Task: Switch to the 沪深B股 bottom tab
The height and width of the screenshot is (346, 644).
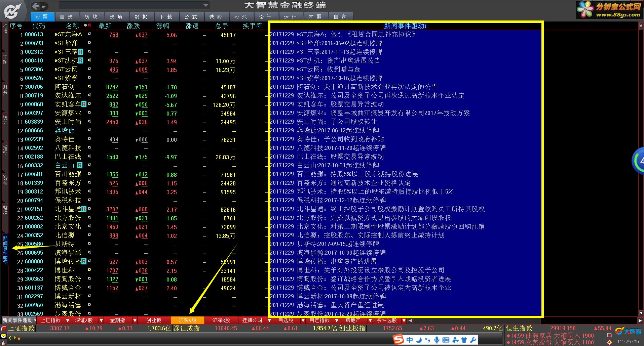Action: click(x=221, y=320)
